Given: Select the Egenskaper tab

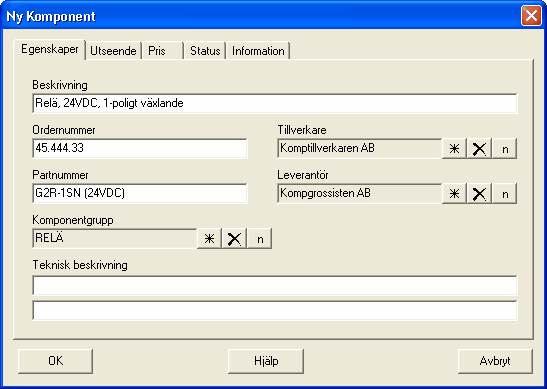Looking at the screenshot, I should [x=50, y=49].
